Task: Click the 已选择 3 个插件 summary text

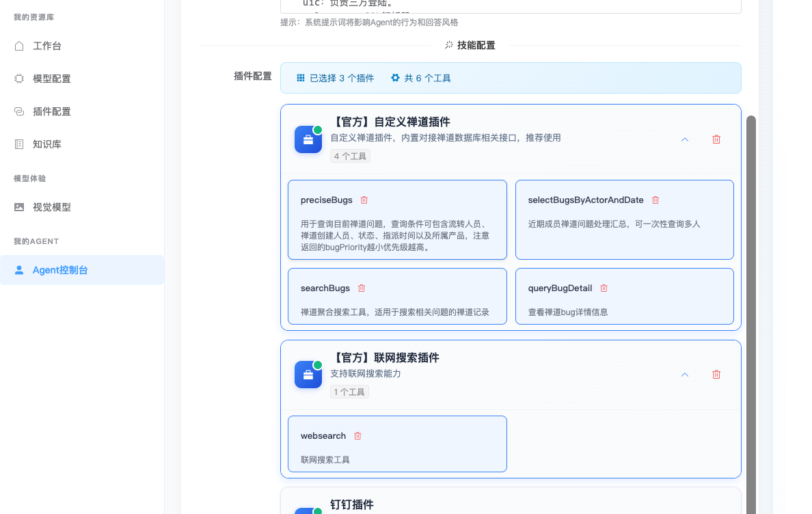Action: click(x=342, y=78)
